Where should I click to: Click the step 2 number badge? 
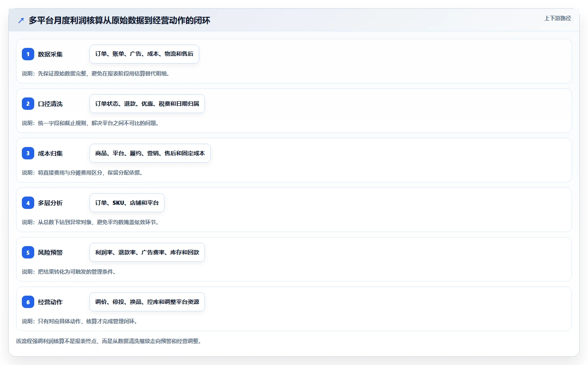click(x=28, y=104)
